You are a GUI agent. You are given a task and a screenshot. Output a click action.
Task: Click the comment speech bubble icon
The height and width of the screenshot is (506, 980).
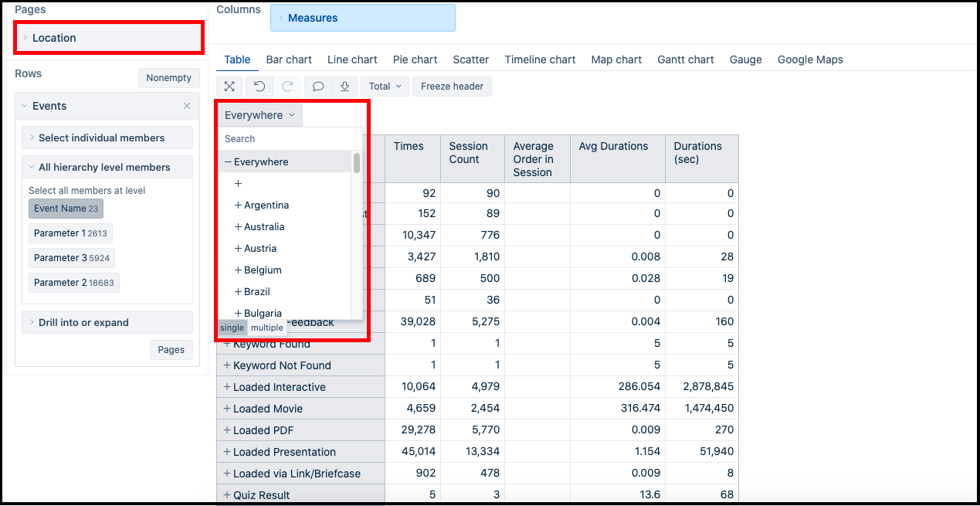(x=317, y=87)
